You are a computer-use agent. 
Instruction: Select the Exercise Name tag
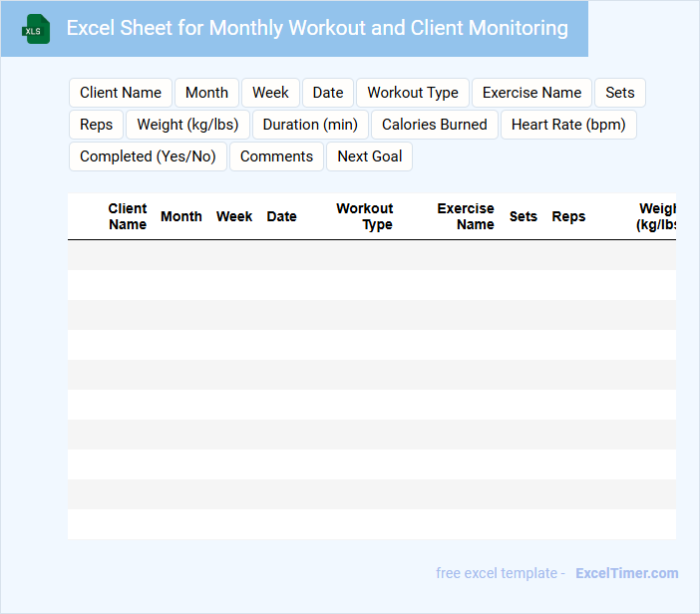[532, 93]
